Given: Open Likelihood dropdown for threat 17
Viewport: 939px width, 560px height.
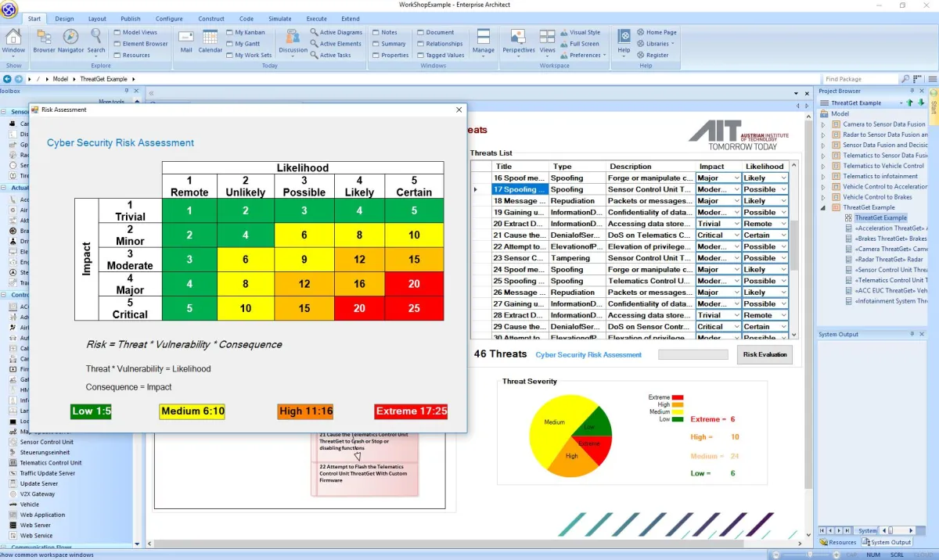Looking at the screenshot, I should coord(782,189).
